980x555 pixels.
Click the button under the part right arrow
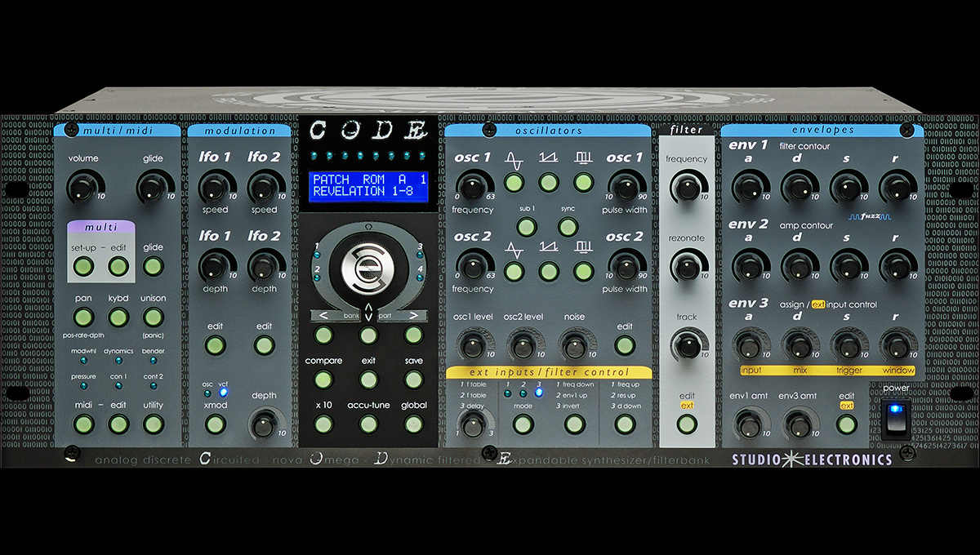[414, 335]
